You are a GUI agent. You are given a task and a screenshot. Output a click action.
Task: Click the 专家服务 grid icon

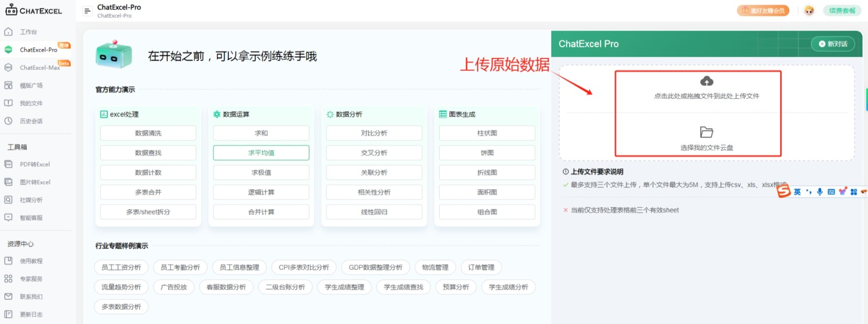(8, 278)
